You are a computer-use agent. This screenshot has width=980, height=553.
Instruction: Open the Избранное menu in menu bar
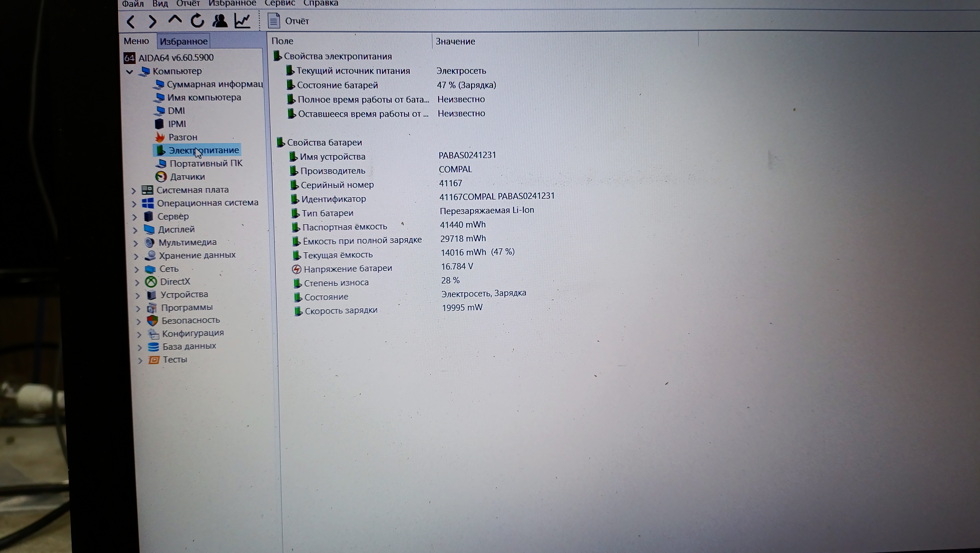232,3
